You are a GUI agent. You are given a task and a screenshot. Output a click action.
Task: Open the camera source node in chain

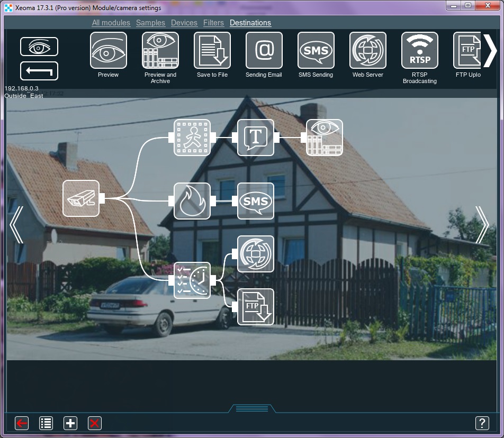coord(81,198)
